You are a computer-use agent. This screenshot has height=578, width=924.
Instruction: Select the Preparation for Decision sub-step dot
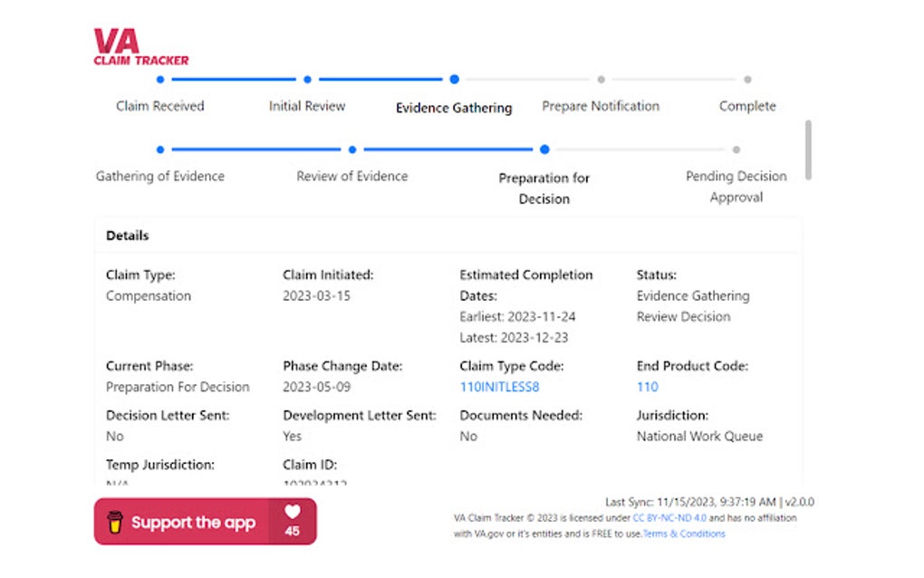point(544,149)
